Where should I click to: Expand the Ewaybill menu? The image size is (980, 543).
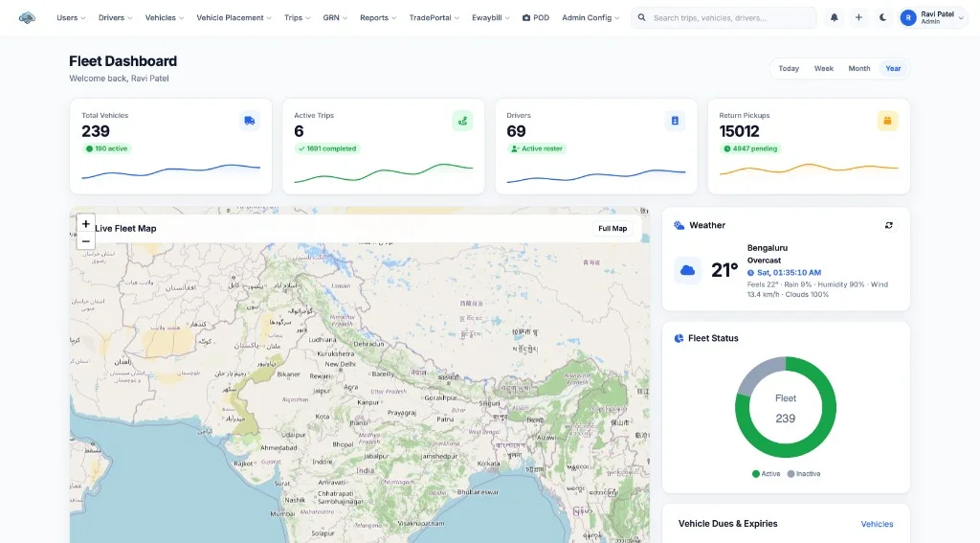(x=491, y=17)
